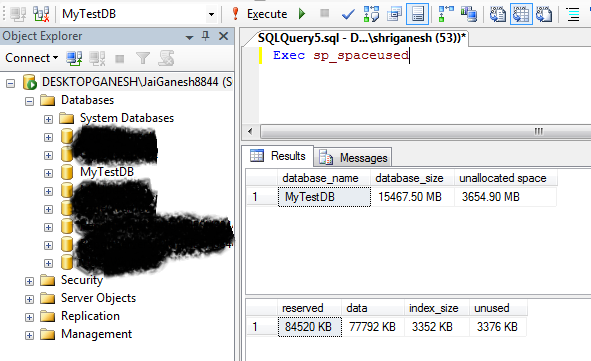
Task: Toggle auto-hide pin on Object Explorer
Action: 205,36
